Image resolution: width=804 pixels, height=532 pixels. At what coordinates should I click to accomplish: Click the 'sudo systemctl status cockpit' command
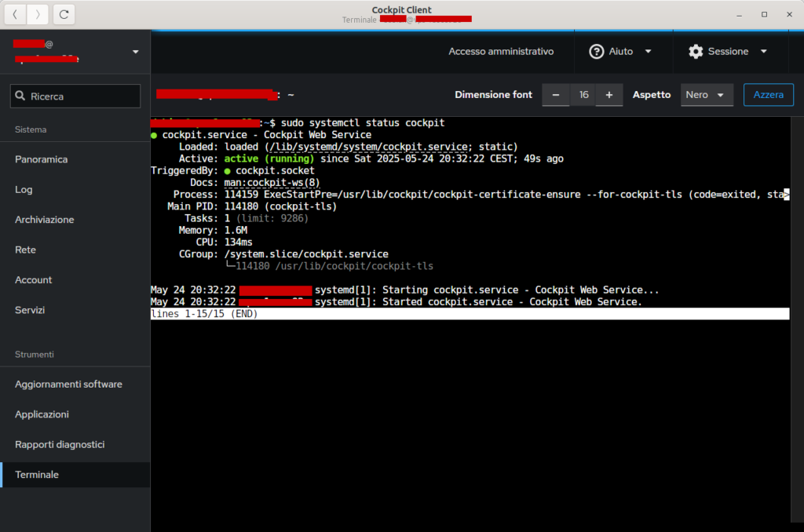pos(363,123)
